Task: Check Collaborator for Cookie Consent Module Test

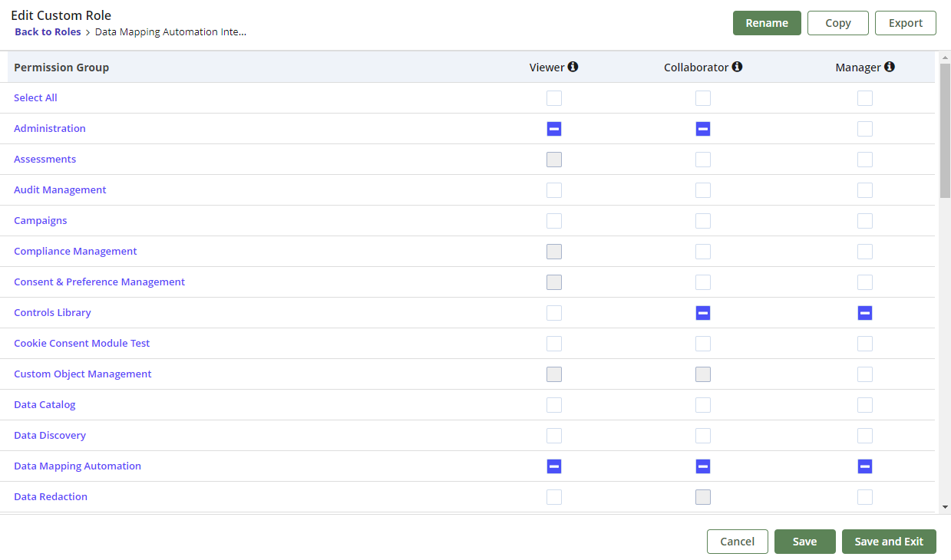Action: click(x=703, y=344)
